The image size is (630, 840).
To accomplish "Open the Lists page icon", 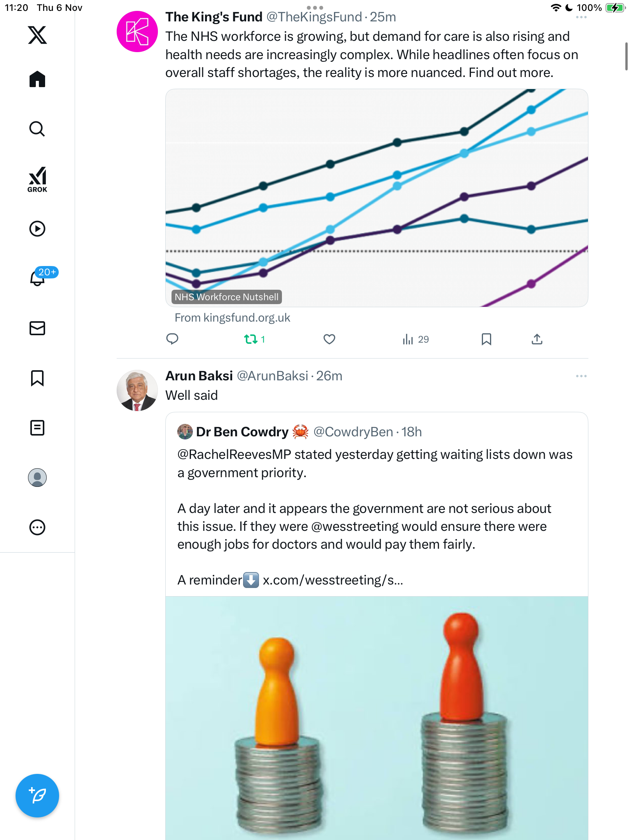I will [37, 428].
